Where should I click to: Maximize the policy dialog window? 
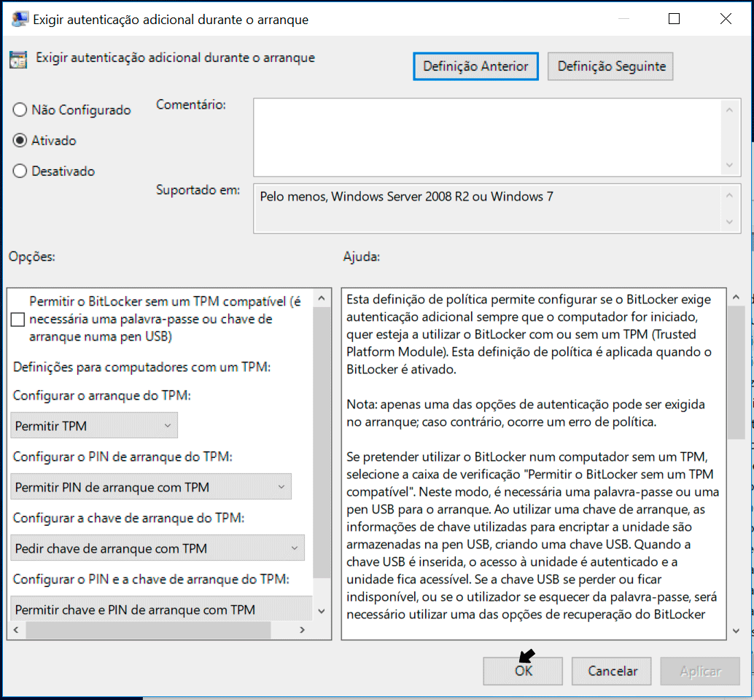675,19
